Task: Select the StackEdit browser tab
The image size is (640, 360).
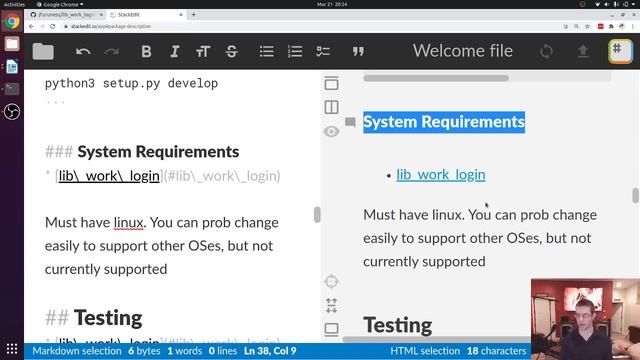Action: tap(143, 15)
